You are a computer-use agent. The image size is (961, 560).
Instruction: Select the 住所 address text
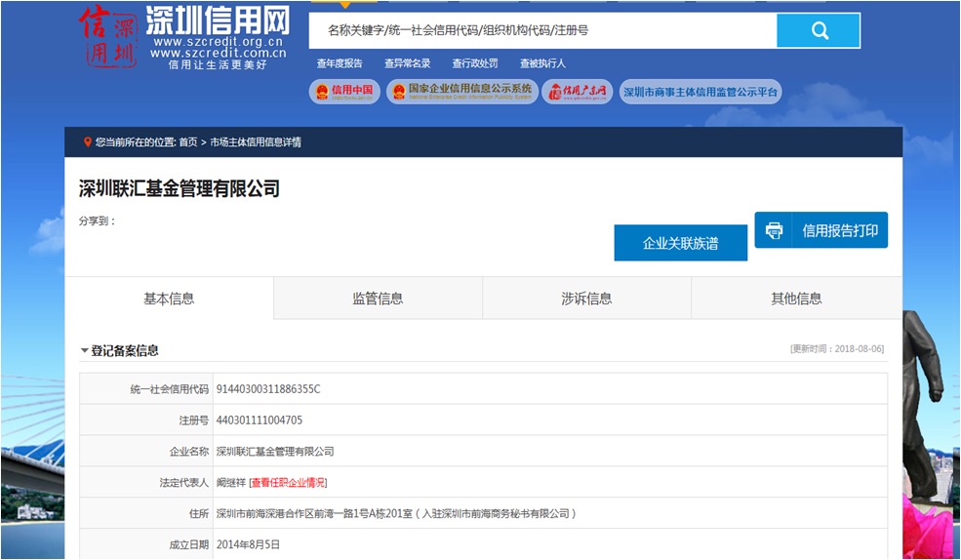396,514
